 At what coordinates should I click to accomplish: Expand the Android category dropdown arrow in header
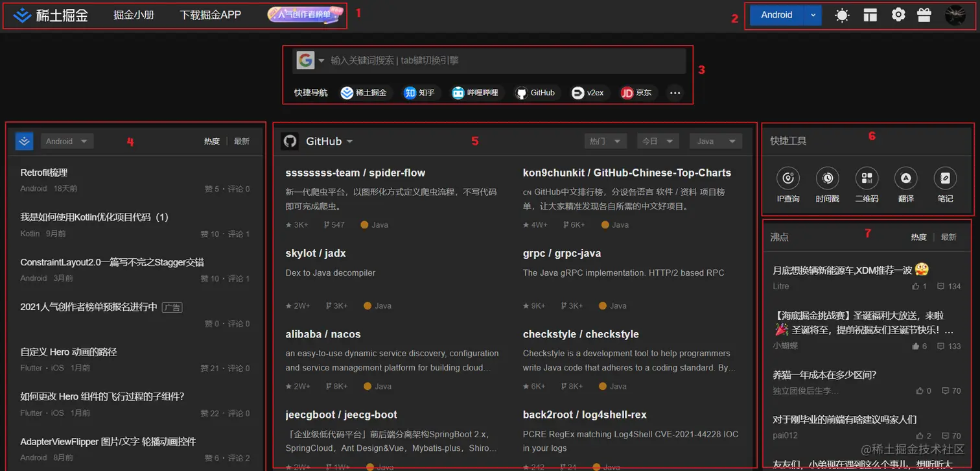pyautogui.click(x=813, y=15)
